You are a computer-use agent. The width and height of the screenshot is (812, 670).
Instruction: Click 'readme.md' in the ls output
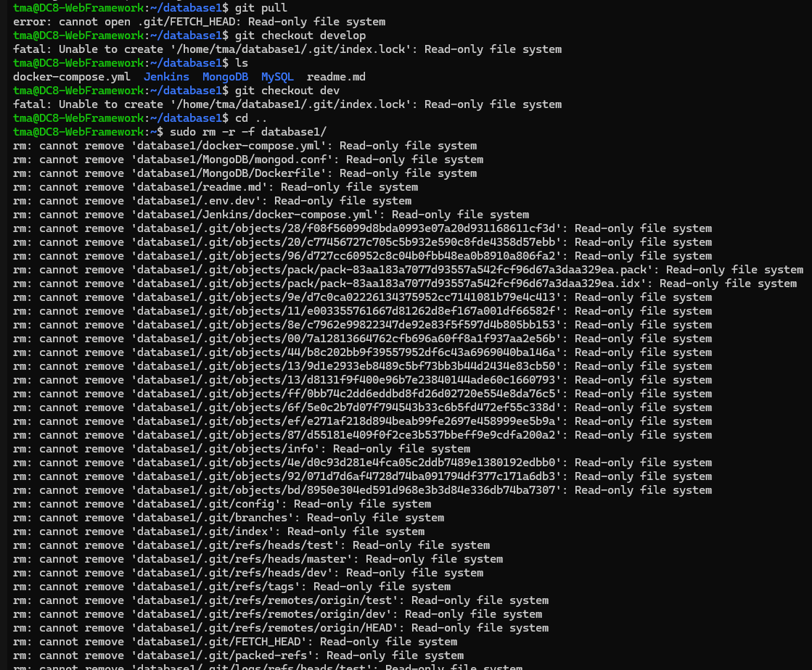click(336, 77)
